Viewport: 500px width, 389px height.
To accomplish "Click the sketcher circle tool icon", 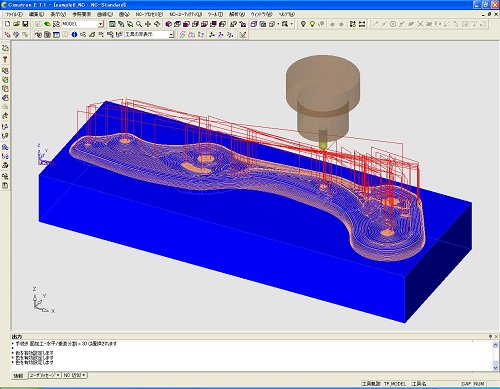I will [x=393, y=24].
